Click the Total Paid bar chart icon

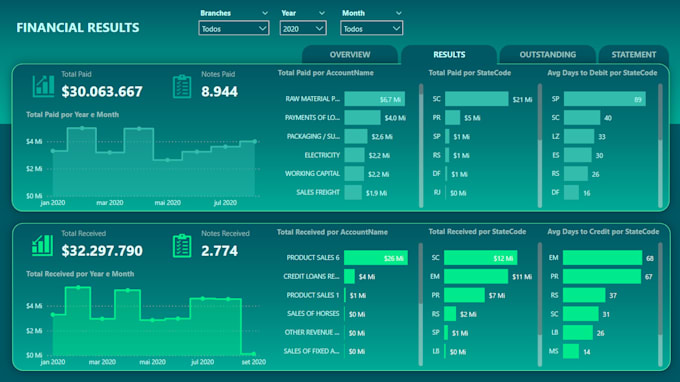pos(43,86)
